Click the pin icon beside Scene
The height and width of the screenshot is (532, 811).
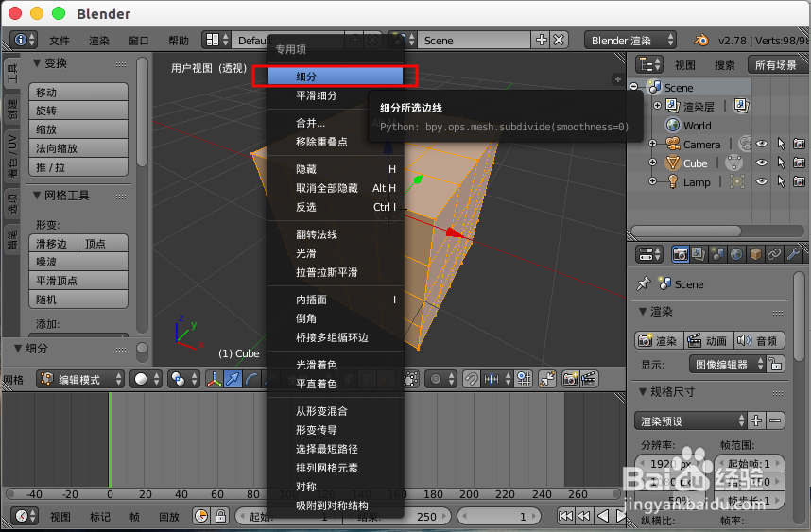point(644,283)
